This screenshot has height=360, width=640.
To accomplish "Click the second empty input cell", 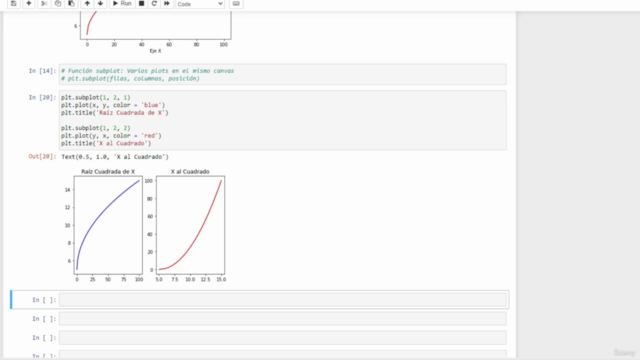I will click(x=282, y=319).
